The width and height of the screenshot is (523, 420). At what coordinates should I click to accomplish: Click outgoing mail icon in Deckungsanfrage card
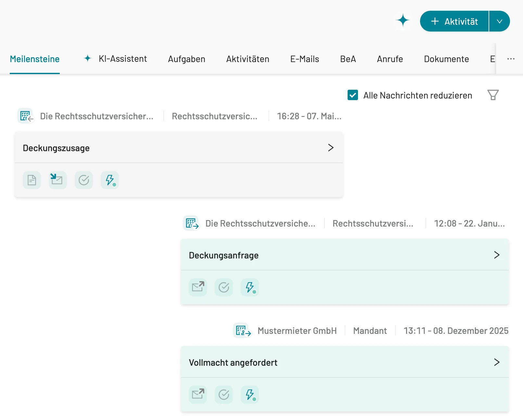(198, 287)
